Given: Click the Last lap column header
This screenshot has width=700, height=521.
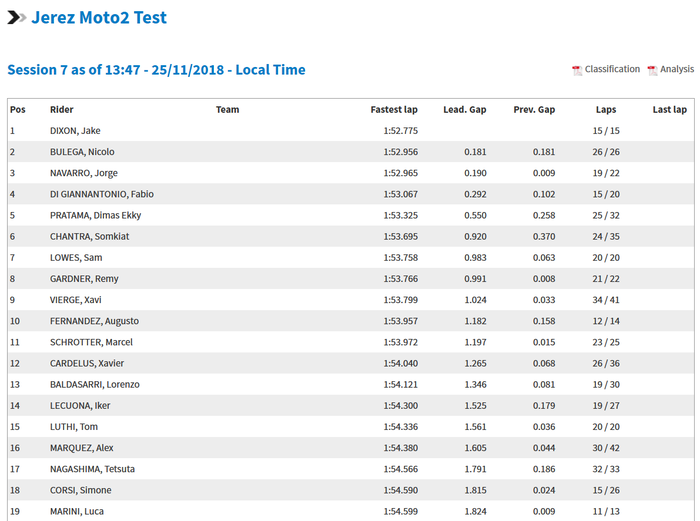Looking at the screenshot, I should [x=669, y=110].
